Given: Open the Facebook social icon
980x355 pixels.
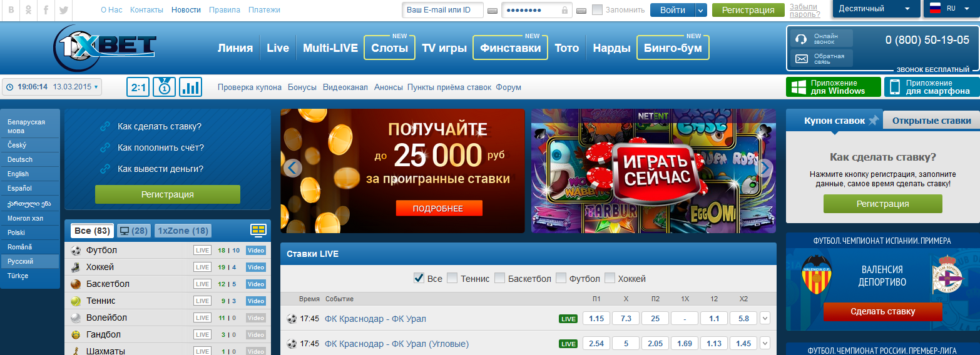Looking at the screenshot, I should tap(46, 9).
